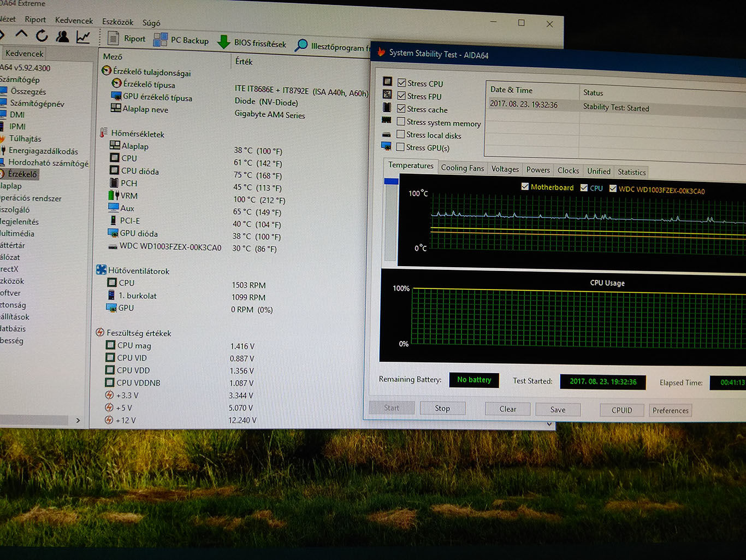Open the Riport menu
746x560 pixels.
(35, 20)
